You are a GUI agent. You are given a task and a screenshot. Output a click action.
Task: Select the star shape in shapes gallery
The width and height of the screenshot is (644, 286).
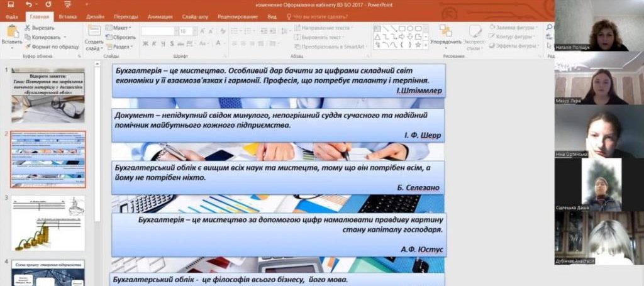point(418,45)
